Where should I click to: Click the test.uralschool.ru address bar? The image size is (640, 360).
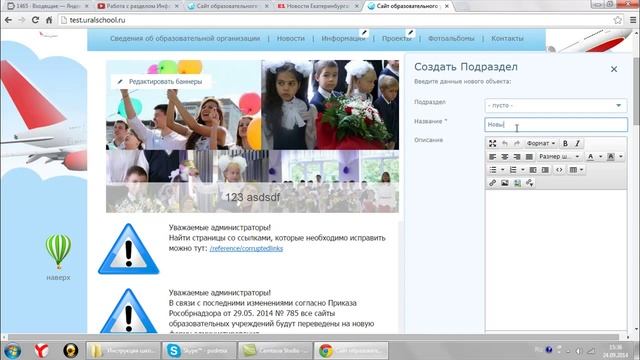(335, 20)
